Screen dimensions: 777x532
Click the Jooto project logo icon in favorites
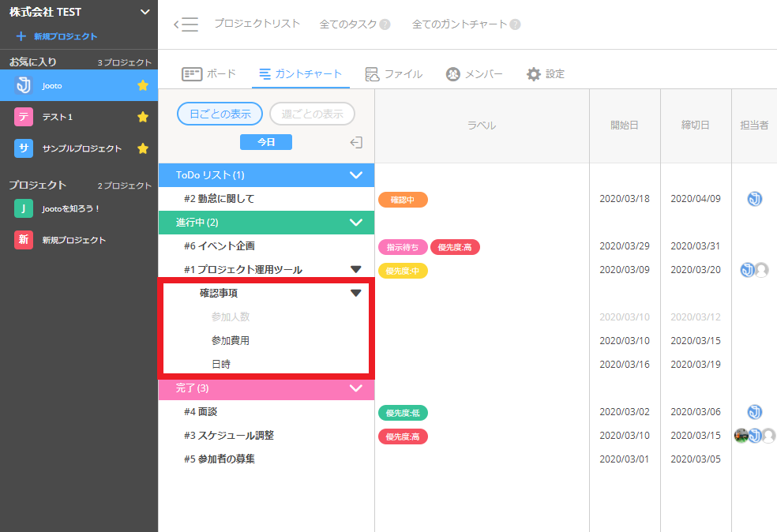tap(24, 85)
